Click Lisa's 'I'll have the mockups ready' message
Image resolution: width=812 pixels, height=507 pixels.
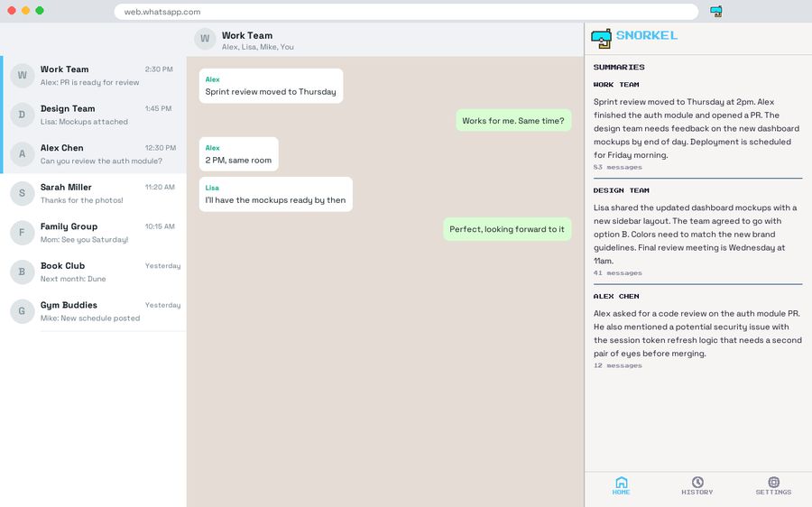pyautogui.click(x=275, y=194)
